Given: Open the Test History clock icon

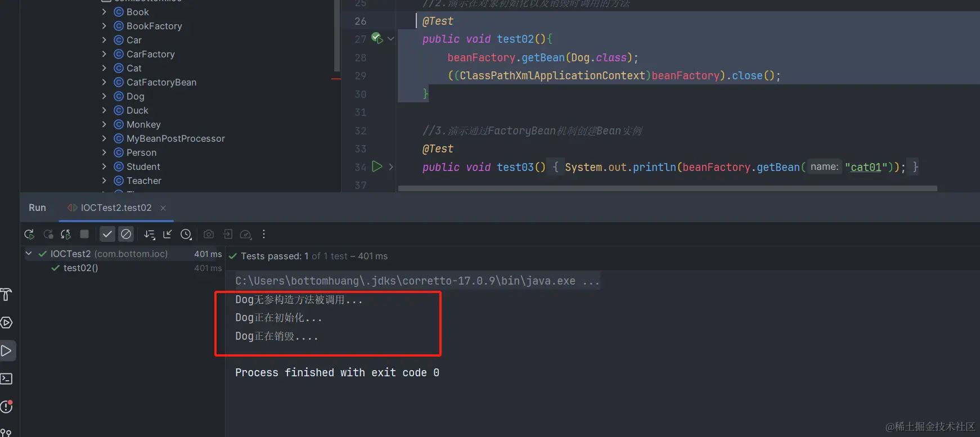Looking at the screenshot, I should click(186, 234).
